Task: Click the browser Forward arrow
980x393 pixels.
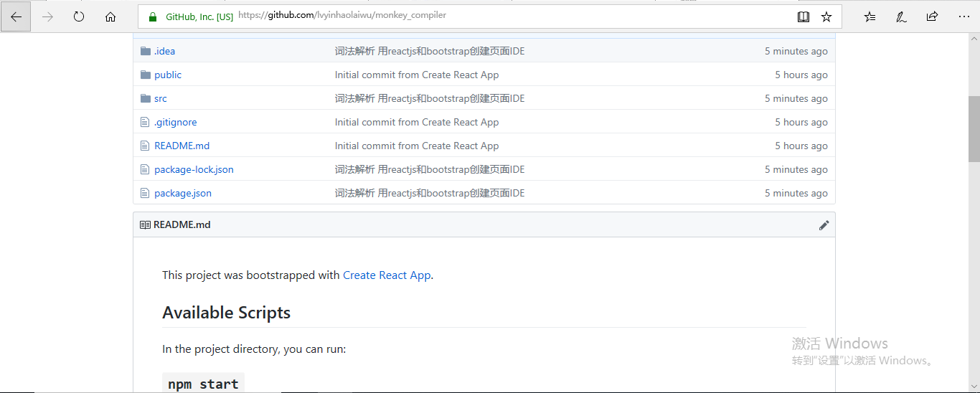Action: tap(47, 16)
